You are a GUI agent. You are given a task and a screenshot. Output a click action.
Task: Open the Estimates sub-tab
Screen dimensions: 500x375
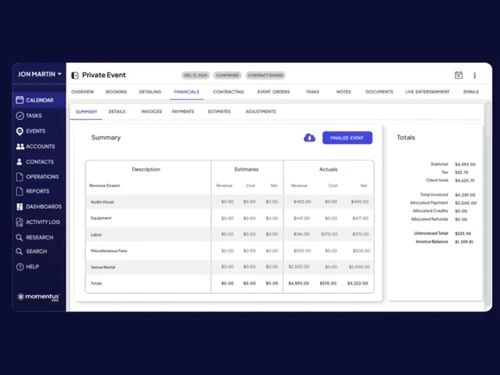click(x=219, y=112)
